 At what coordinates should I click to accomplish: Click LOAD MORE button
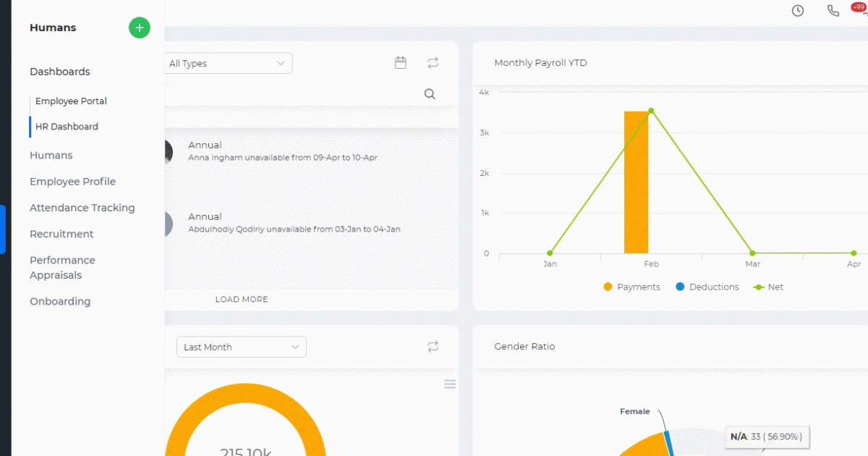click(242, 299)
